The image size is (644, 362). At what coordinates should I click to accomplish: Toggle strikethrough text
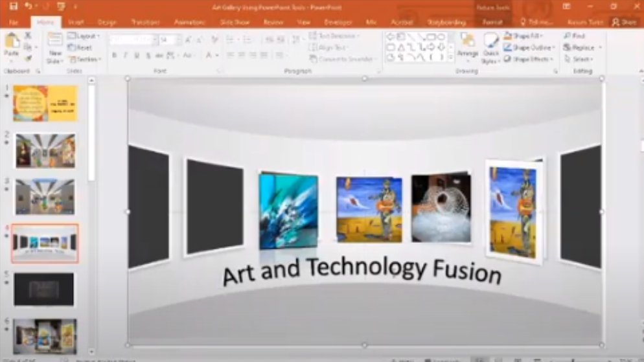click(159, 55)
